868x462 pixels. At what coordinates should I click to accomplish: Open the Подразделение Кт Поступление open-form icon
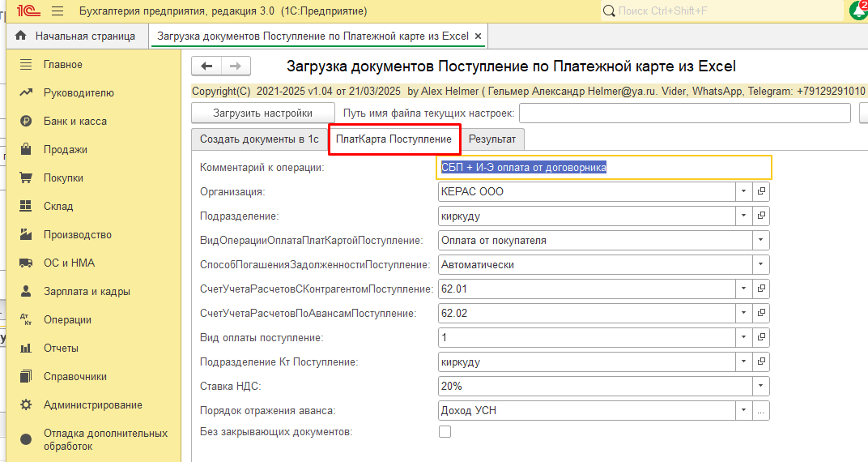coord(761,362)
